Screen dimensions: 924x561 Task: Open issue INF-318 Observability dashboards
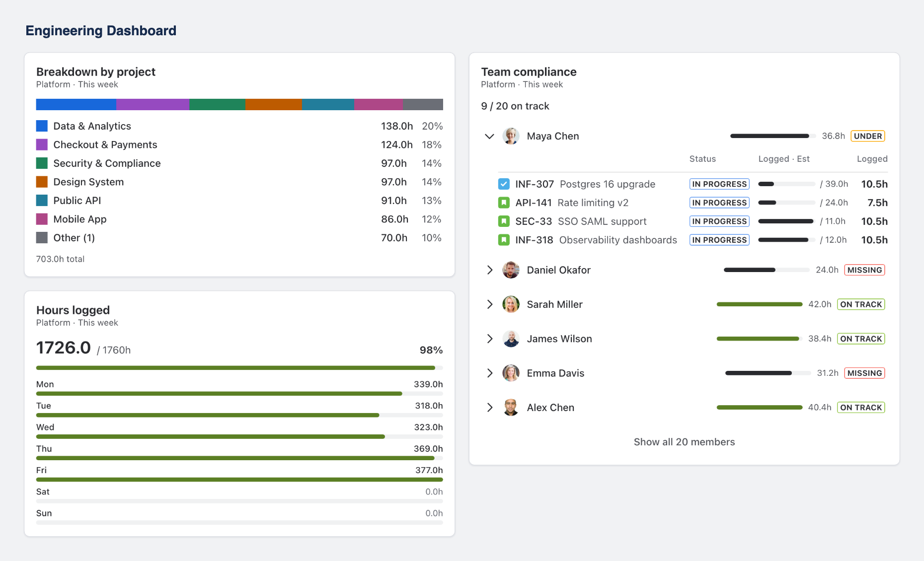pyautogui.click(x=596, y=240)
